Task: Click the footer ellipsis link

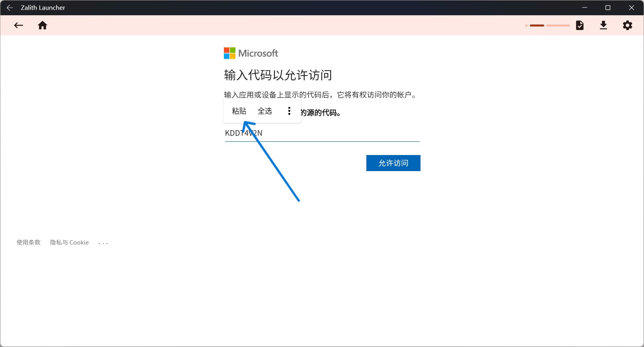Action: tap(103, 243)
